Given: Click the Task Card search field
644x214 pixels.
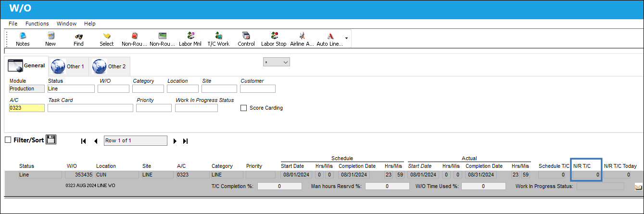Looking at the screenshot, I should [90, 108].
